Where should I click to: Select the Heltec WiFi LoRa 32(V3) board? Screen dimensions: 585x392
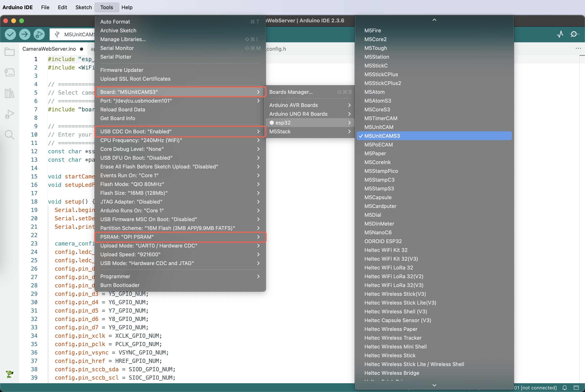pyautogui.click(x=434, y=285)
